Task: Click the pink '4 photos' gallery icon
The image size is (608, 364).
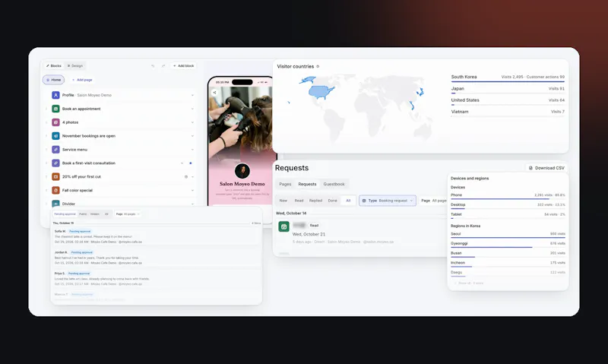Action: 55,122
